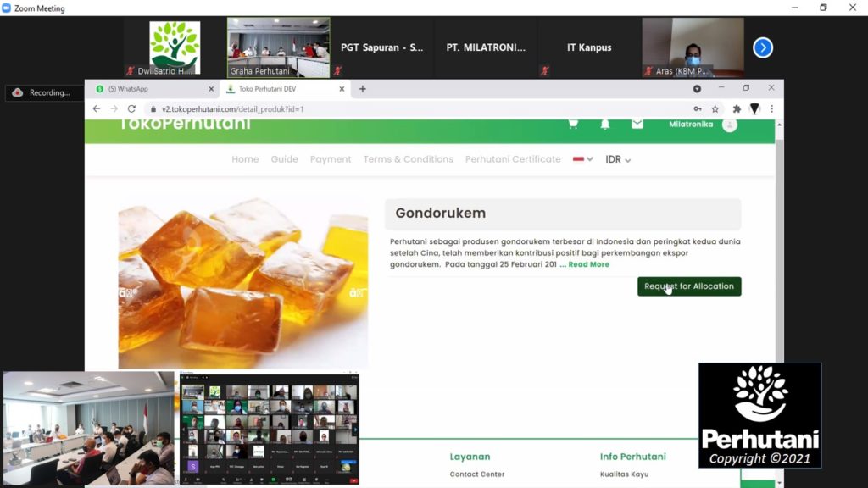This screenshot has width=868, height=488.
Task: Reload the Toko Perhutani page
Action: pos(131,109)
